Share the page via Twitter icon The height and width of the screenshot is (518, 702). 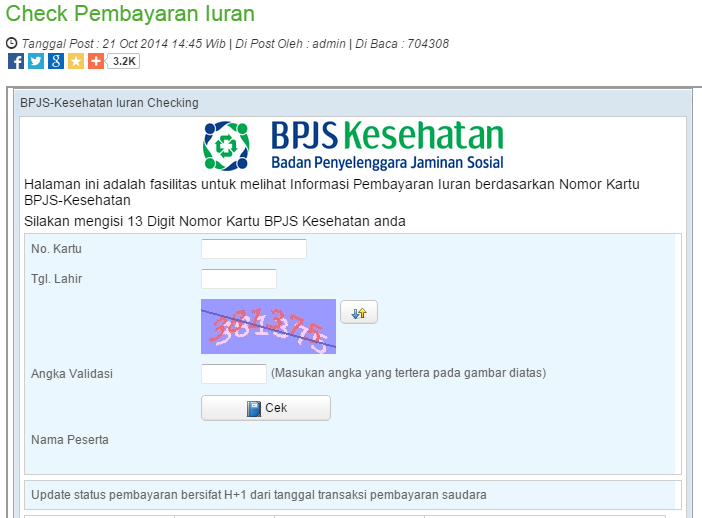[x=36, y=61]
